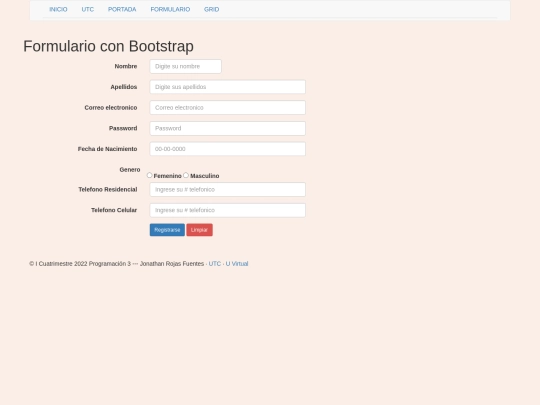
Task: Select the Masculino radio button
Action: coord(186,175)
